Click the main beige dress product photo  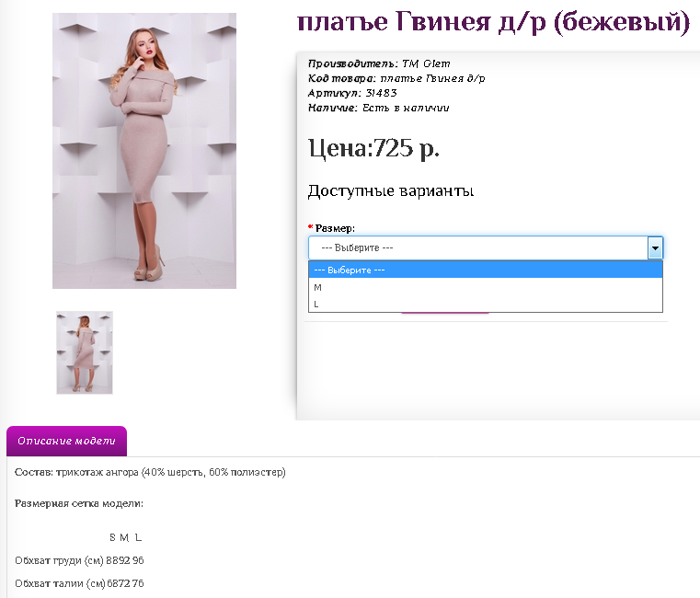pos(144,151)
